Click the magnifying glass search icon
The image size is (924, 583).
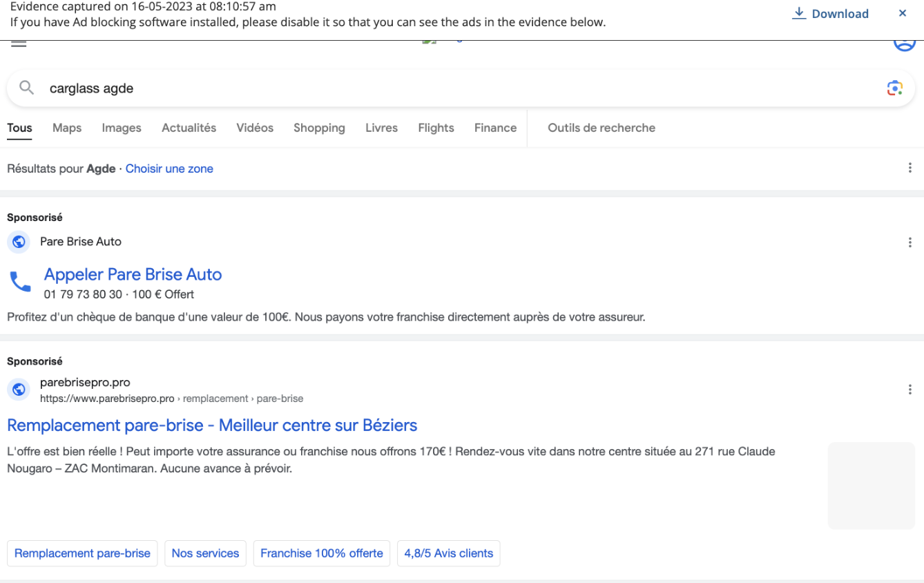(26, 88)
